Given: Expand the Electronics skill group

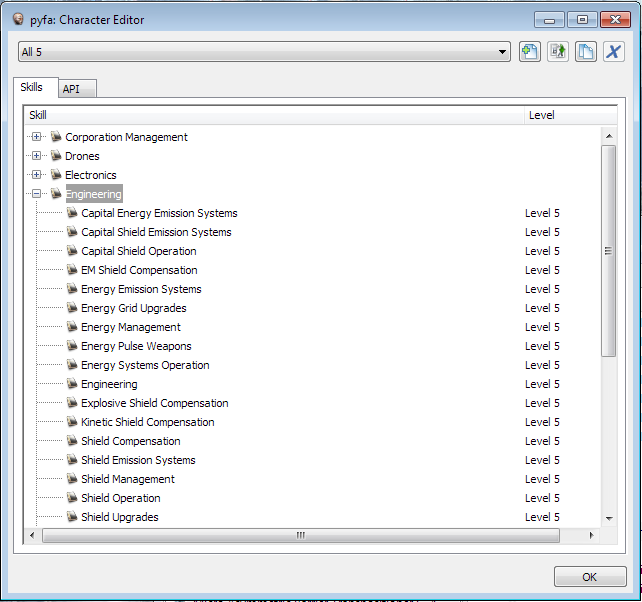Looking at the screenshot, I should coord(36,175).
